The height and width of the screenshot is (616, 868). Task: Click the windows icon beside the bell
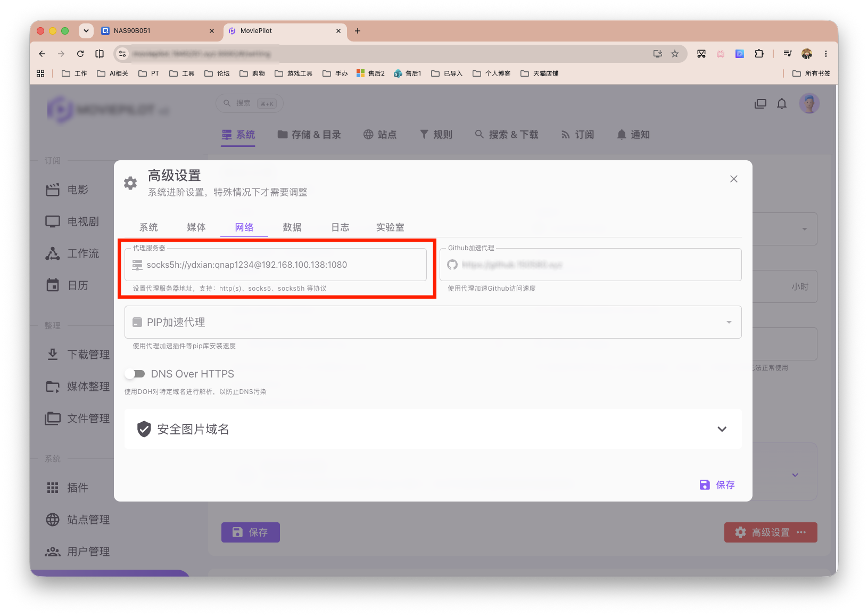pos(760,103)
